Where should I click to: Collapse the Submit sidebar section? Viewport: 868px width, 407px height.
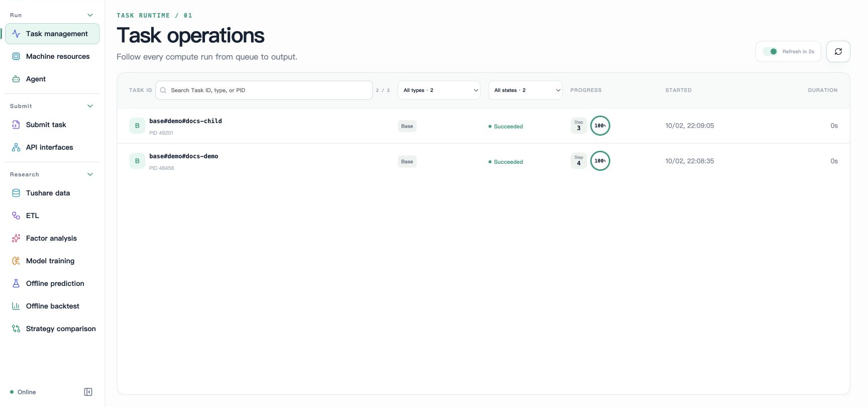(90, 106)
